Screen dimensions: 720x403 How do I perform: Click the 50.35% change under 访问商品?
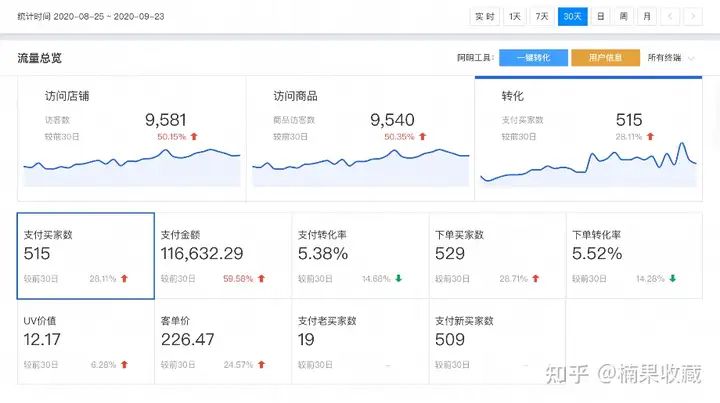pos(399,137)
